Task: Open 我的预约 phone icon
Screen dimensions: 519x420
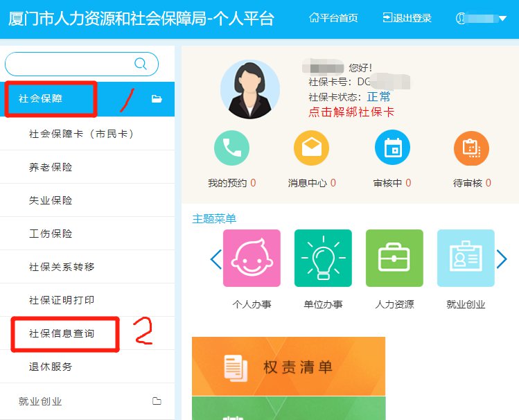Action: 231,148
